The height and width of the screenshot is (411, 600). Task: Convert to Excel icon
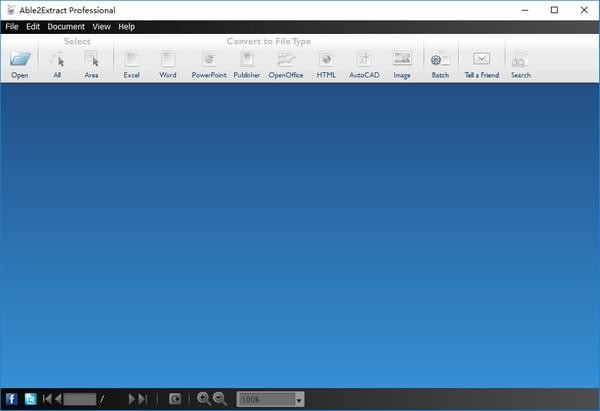(x=131, y=61)
